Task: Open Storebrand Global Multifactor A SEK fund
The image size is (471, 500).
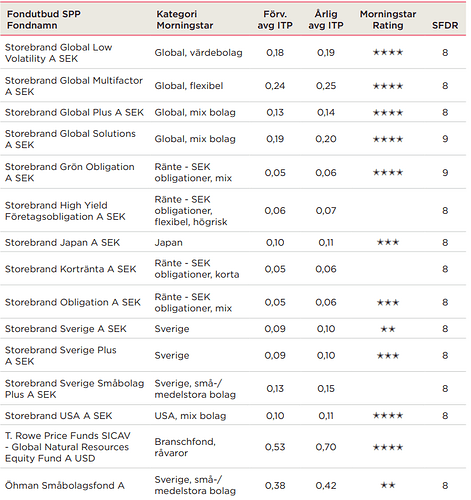Action: 74,86
